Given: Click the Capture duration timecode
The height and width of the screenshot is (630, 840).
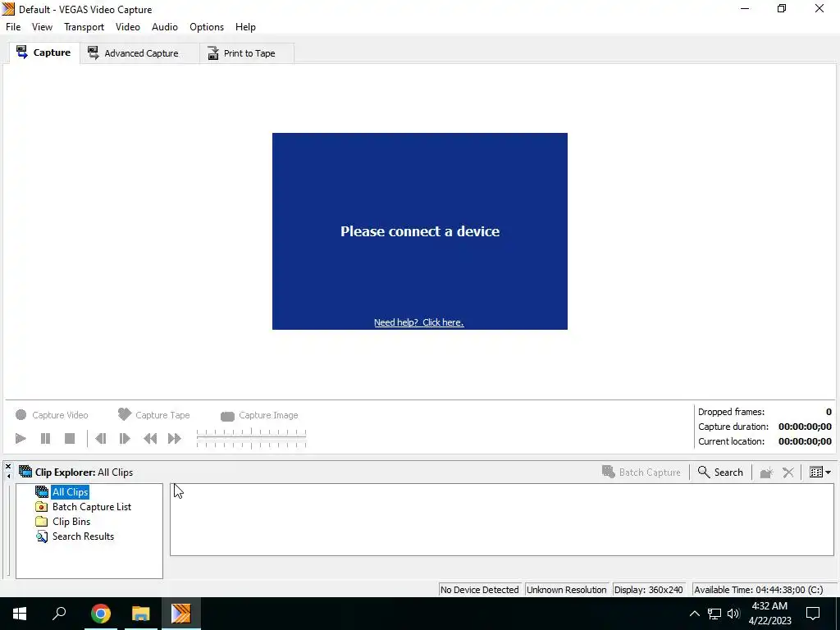Looking at the screenshot, I should pos(805,427).
